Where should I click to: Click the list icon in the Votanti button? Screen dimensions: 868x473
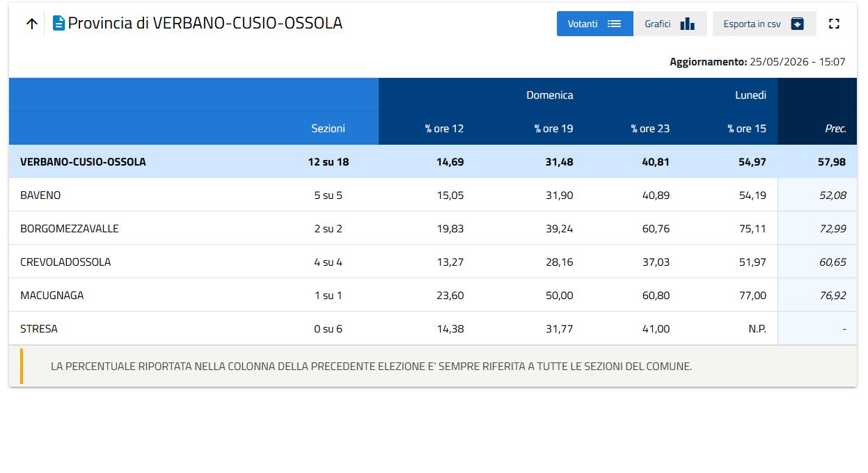[614, 24]
